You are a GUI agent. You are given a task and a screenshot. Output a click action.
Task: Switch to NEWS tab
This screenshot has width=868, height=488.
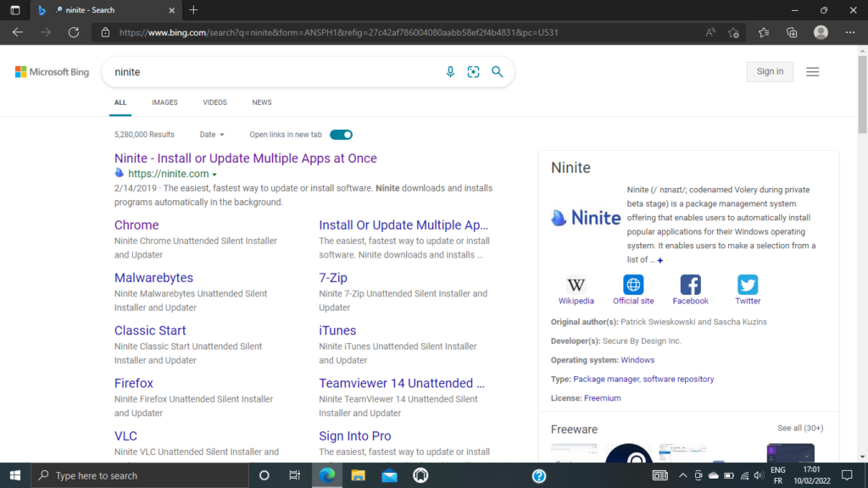[x=262, y=103]
